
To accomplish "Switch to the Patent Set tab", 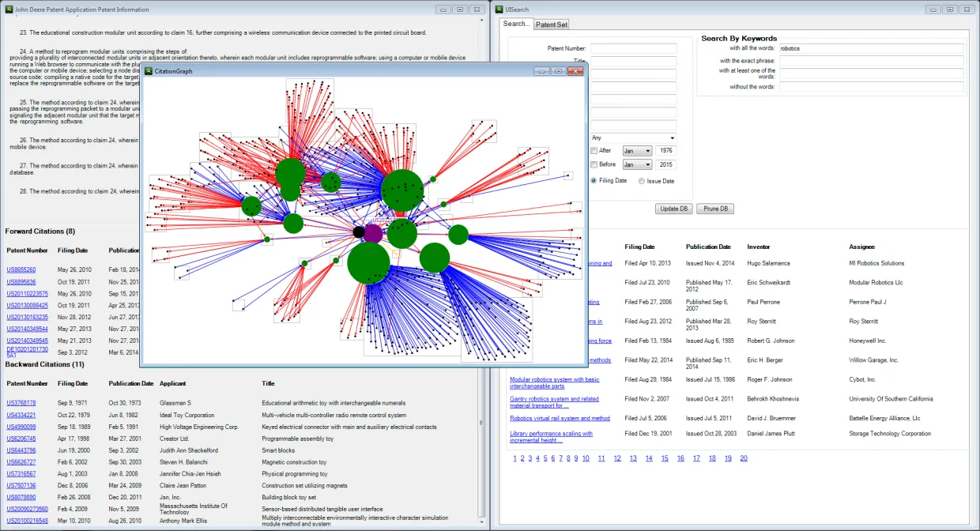I will pyautogui.click(x=551, y=24).
